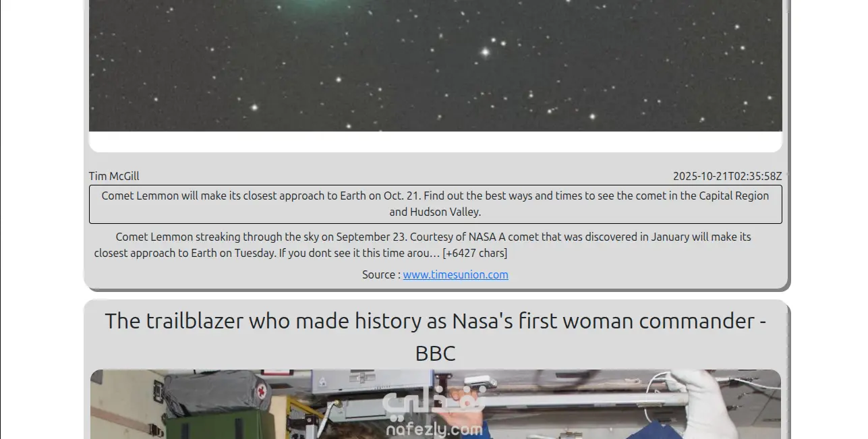Open the www.timesunion.com source link
868x439 pixels.
point(455,274)
